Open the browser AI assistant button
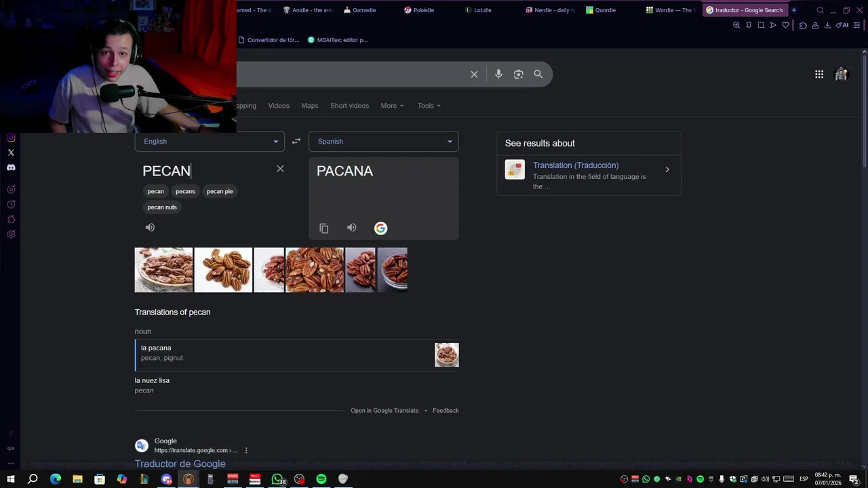This screenshot has height=488, width=868. click(x=843, y=25)
